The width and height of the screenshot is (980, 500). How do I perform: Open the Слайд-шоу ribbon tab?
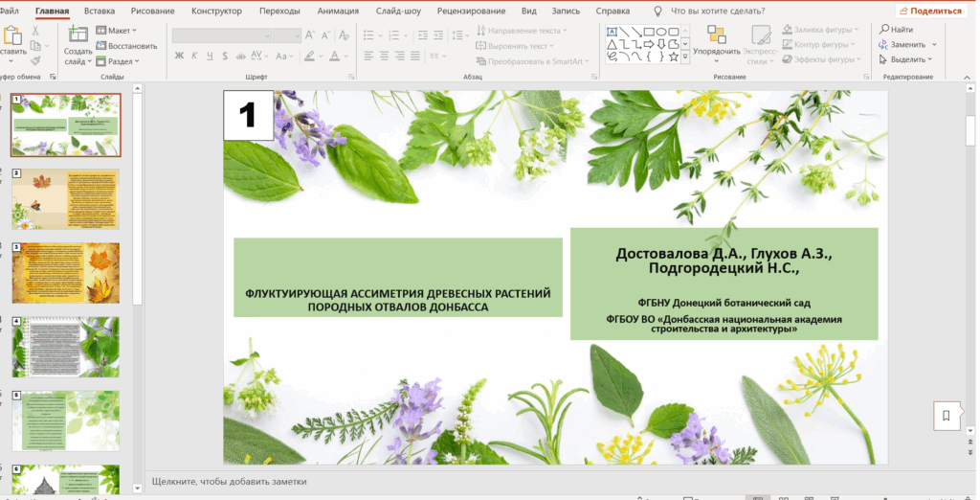click(x=398, y=11)
